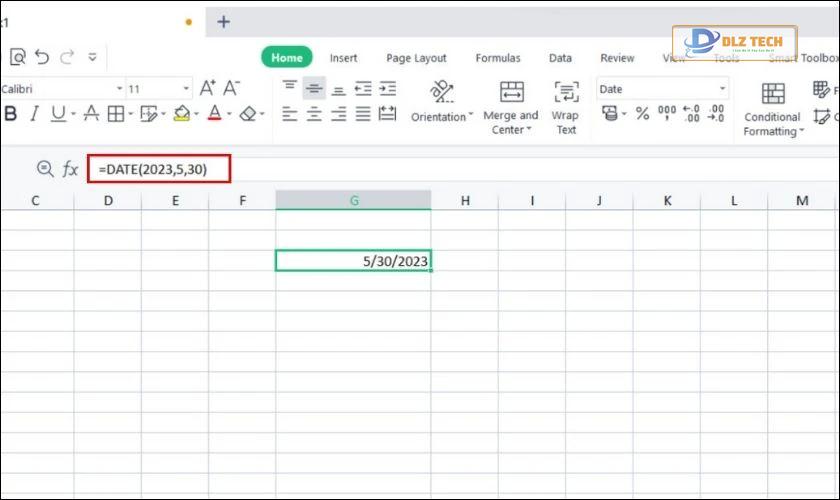Expand the borders dropdown arrow
This screenshot has height=500, width=840.
(130, 114)
